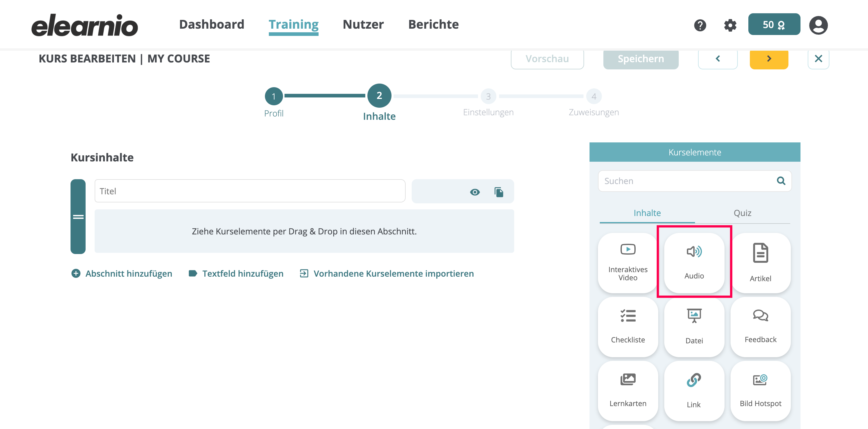
Task: Jump to step 1 Profil
Action: (x=274, y=97)
